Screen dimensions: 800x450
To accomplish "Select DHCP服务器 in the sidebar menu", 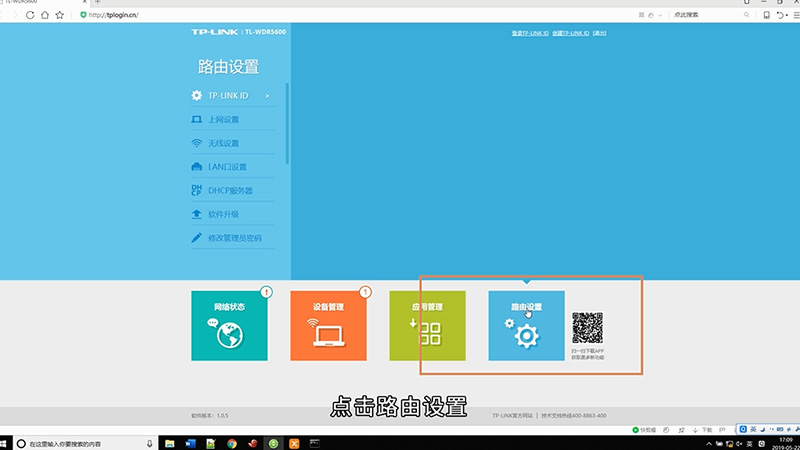I will [233, 190].
